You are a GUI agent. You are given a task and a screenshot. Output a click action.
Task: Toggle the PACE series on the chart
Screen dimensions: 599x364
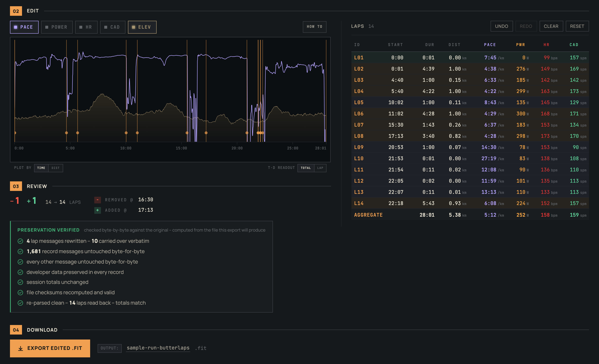pos(24,27)
